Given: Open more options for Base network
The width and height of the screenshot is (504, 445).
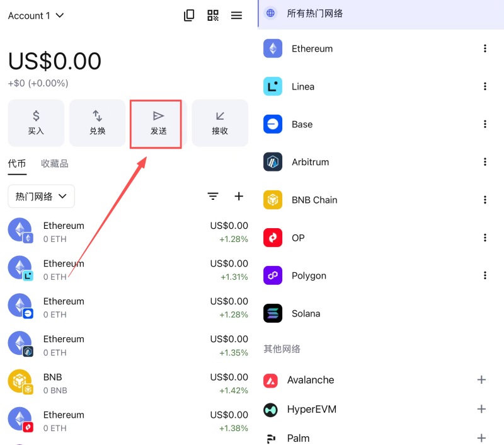Looking at the screenshot, I should (x=485, y=124).
